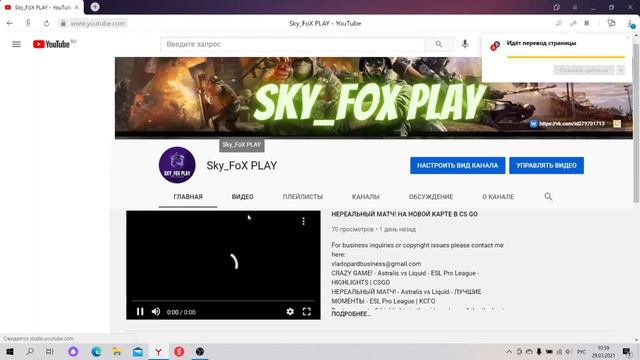Click the vladopardbusiness@gmail.com text

coord(376,264)
